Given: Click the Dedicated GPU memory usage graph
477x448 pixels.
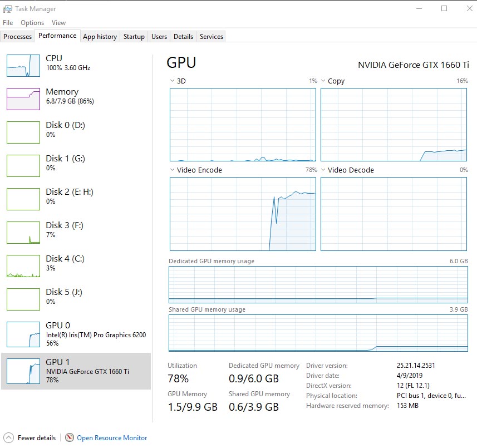Looking at the screenshot, I should click(x=318, y=285).
